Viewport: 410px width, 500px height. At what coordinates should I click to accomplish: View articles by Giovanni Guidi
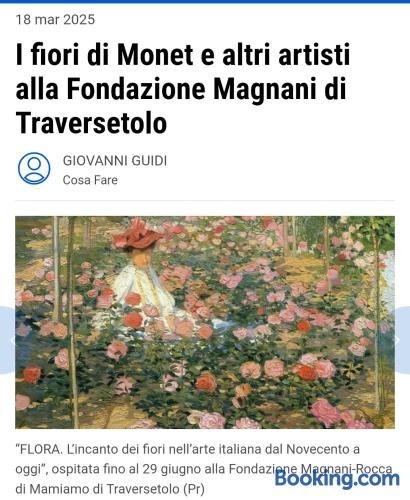point(115,161)
